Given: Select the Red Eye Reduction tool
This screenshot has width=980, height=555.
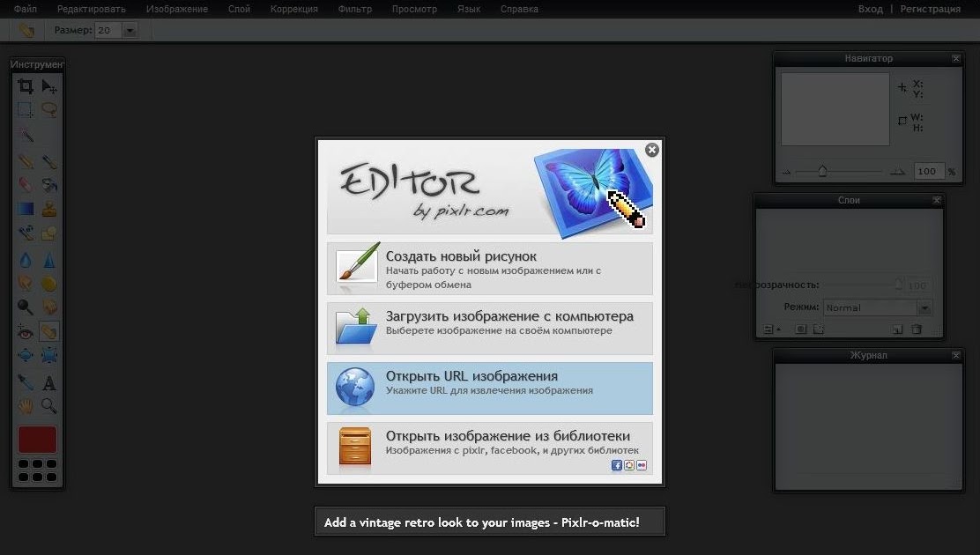Looking at the screenshot, I should 26,331.
